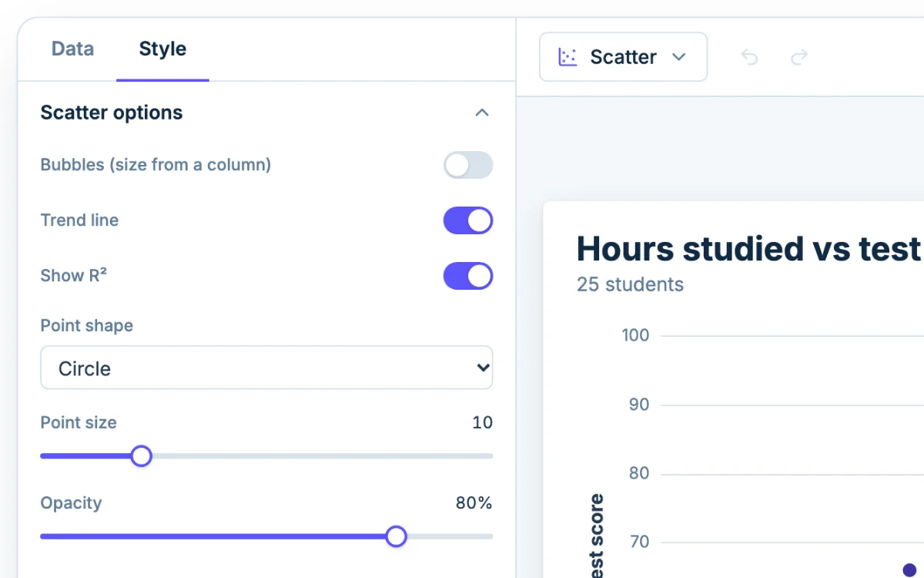Select the Style tab

pos(162,49)
